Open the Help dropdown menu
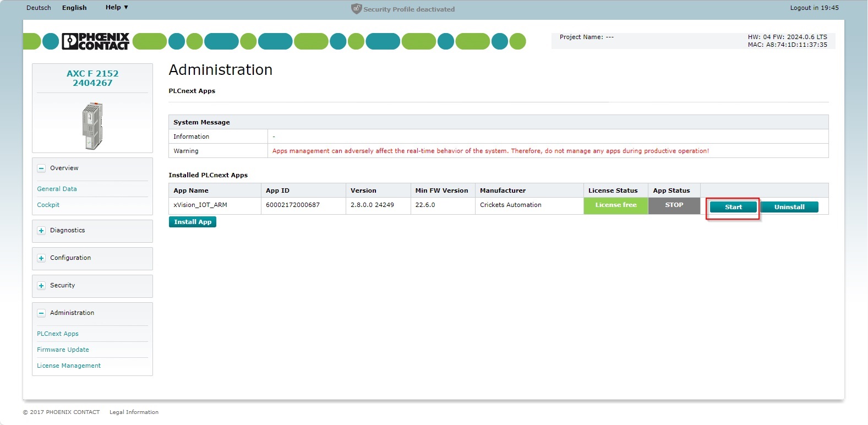This screenshot has width=868, height=425. point(117,7)
